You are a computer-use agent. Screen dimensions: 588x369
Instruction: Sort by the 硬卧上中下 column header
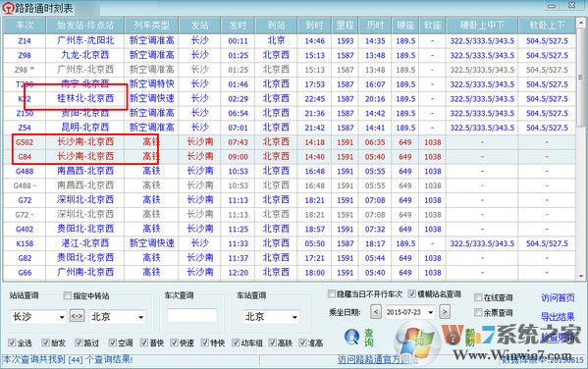[482, 26]
